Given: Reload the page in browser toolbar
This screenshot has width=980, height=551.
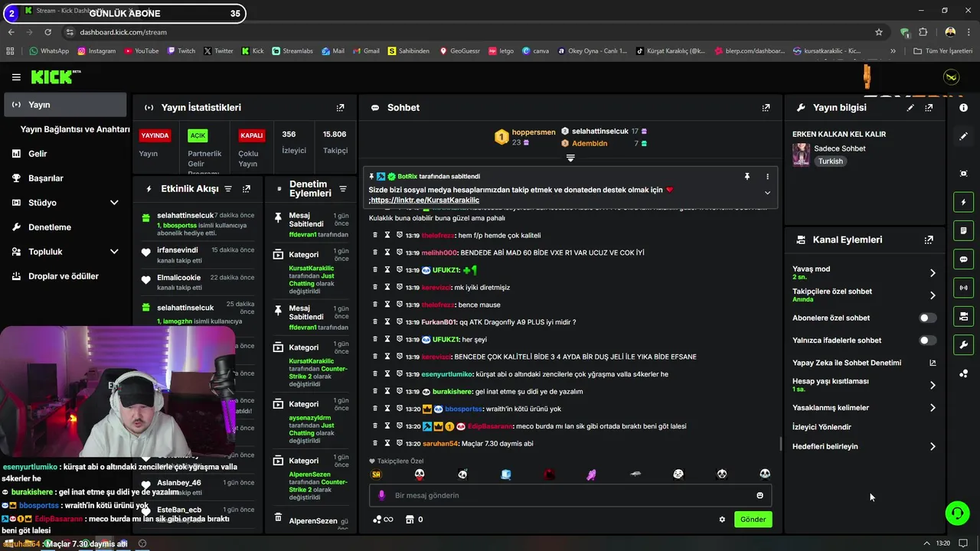Looking at the screenshot, I should tap(48, 32).
